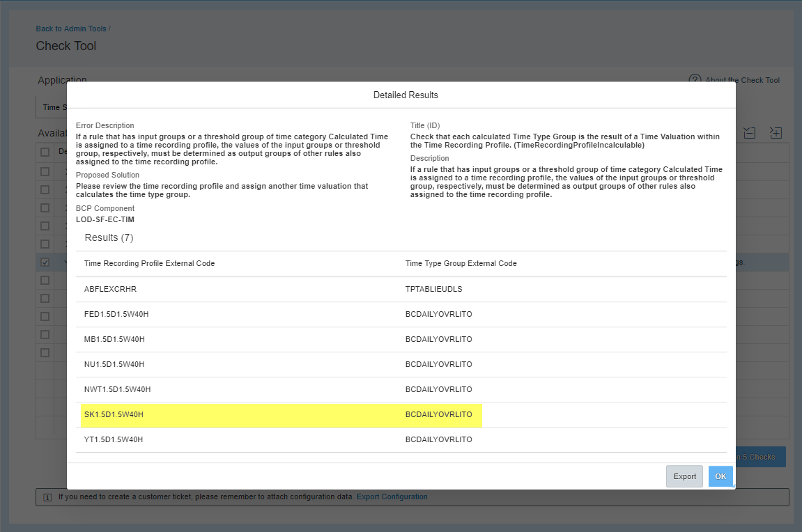Click the Detailed Results dialog title

(406, 95)
